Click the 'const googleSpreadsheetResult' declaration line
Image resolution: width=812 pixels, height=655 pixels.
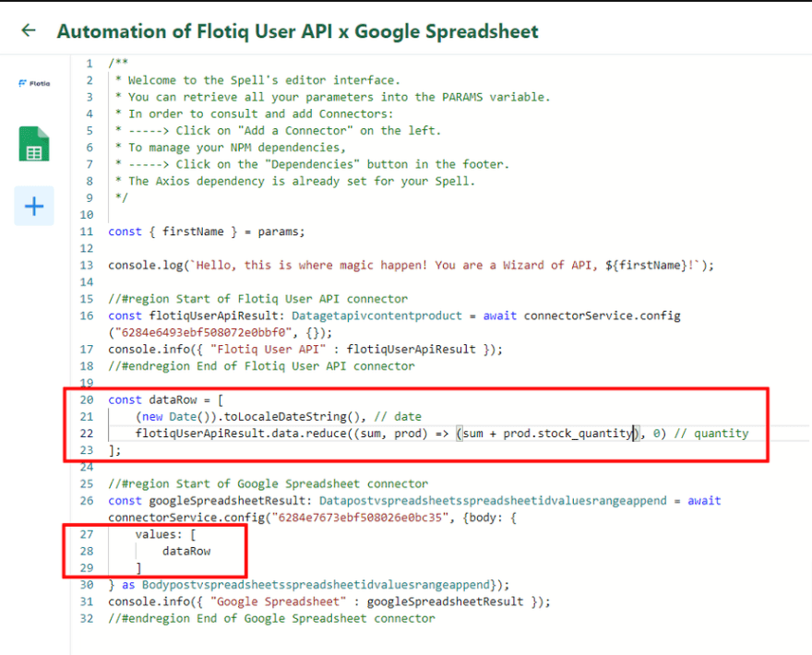pos(414,501)
